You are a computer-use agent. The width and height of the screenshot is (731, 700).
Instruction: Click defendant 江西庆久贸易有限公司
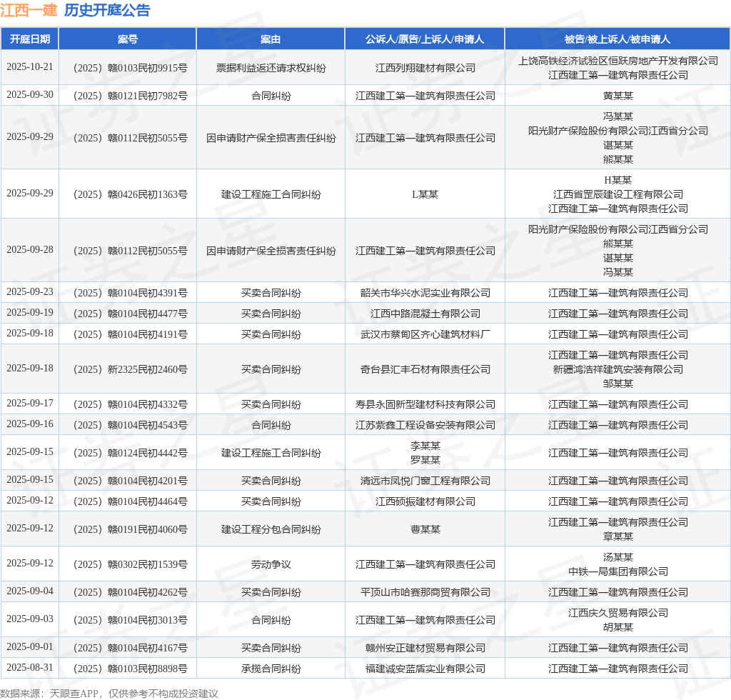click(618, 614)
